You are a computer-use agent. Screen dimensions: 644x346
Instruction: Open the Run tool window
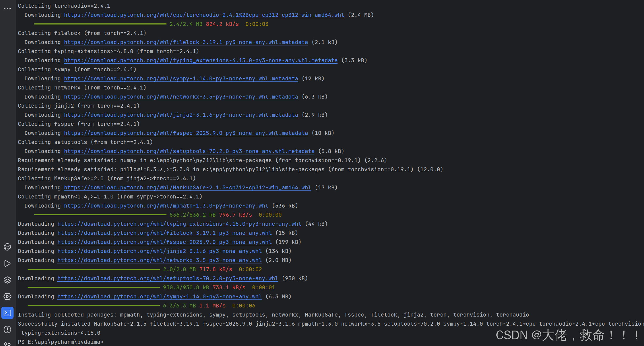[7, 263]
